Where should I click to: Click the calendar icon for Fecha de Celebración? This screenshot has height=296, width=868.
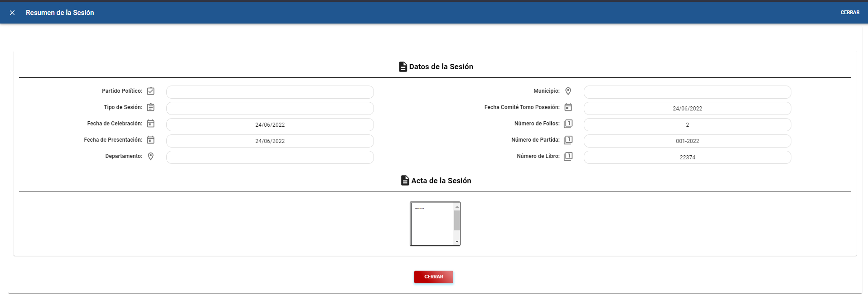pyautogui.click(x=151, y=124)
